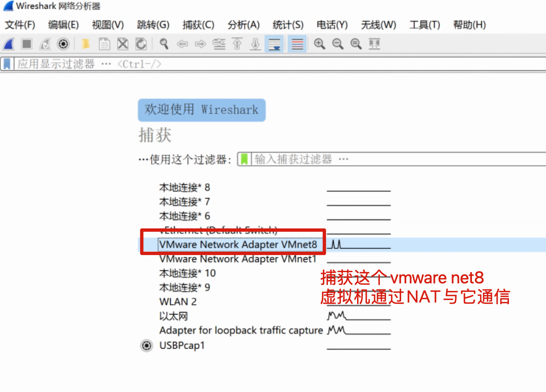Toggle packet colorize rules button
Image resolution: width=546 pixels, height=392 pixels.
(x=297, y=44)
